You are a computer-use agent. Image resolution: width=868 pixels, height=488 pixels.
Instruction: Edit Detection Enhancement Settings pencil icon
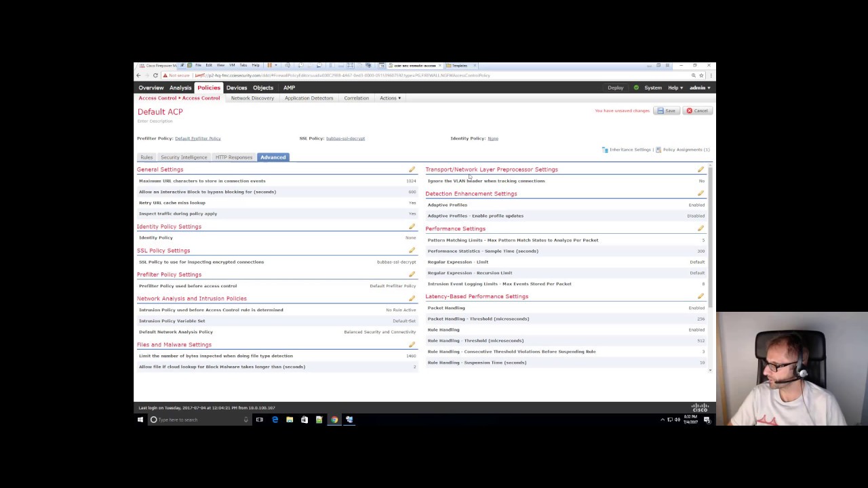point(701,194)
